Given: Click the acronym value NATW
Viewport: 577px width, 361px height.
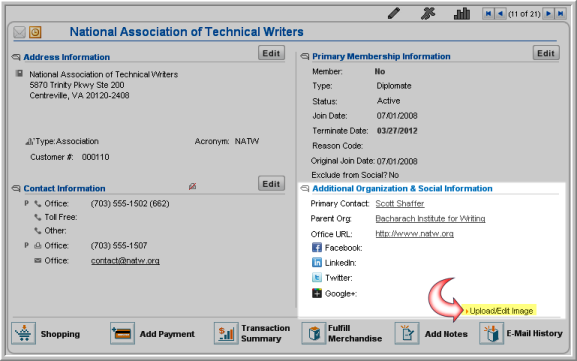Looking at the screenshot, I should 247,141.
